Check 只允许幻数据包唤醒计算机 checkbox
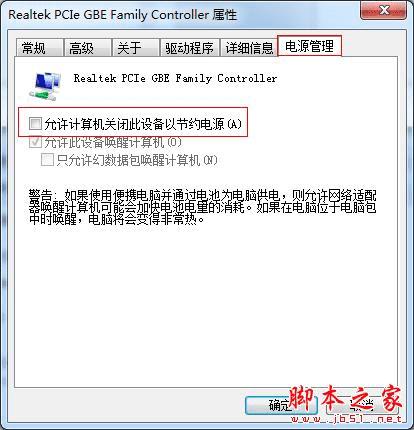Screen dimensions: 414x430 [47, 160]
